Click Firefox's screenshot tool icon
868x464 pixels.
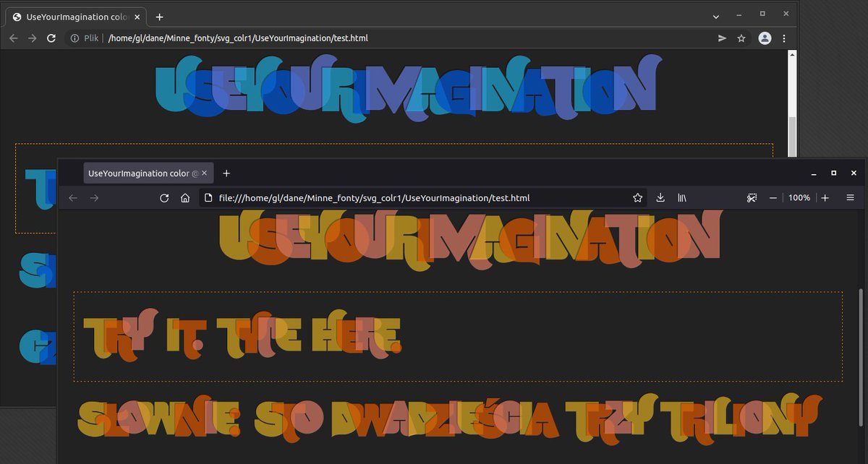[752, 198]
